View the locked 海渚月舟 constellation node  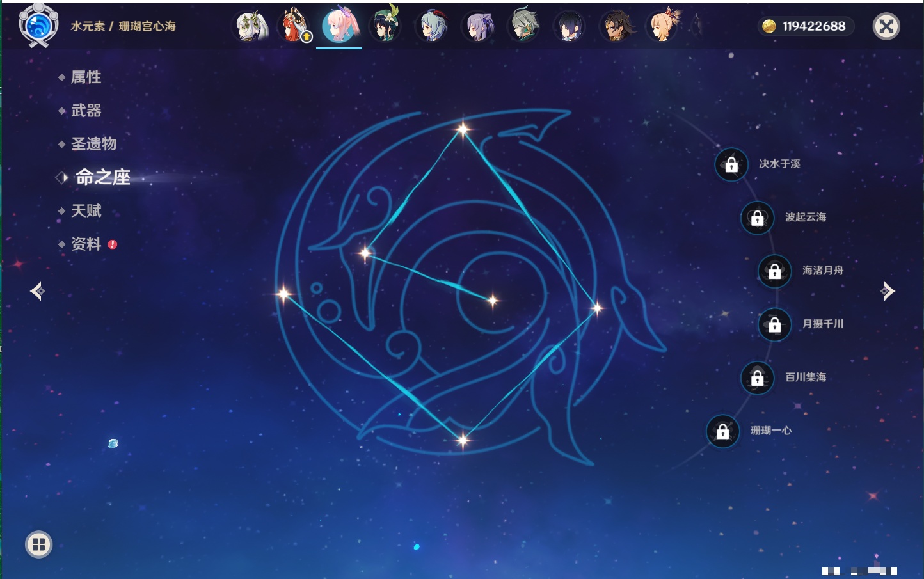pos(775,271)
